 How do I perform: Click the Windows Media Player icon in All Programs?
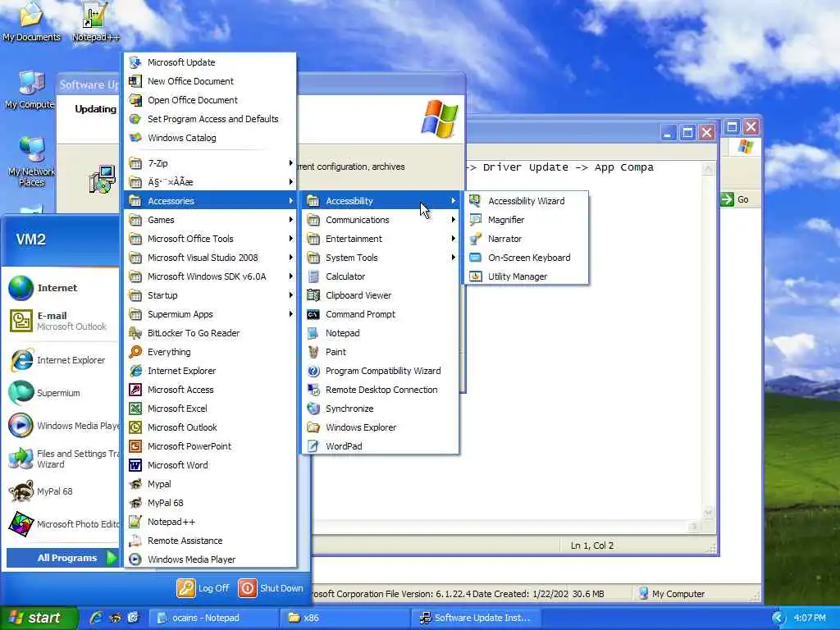(135, 559)
